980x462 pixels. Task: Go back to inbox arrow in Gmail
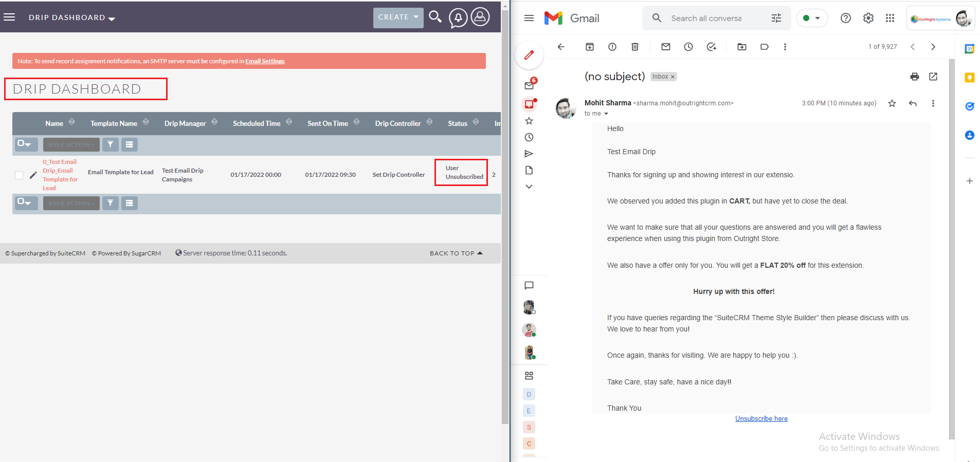click(x=561, y=47)
